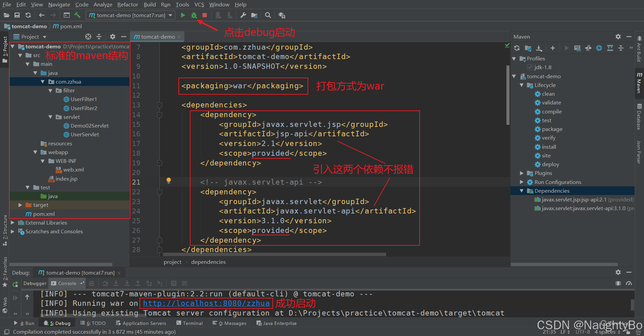Click the Synchronize icon in main toolbar

(28, 15)
